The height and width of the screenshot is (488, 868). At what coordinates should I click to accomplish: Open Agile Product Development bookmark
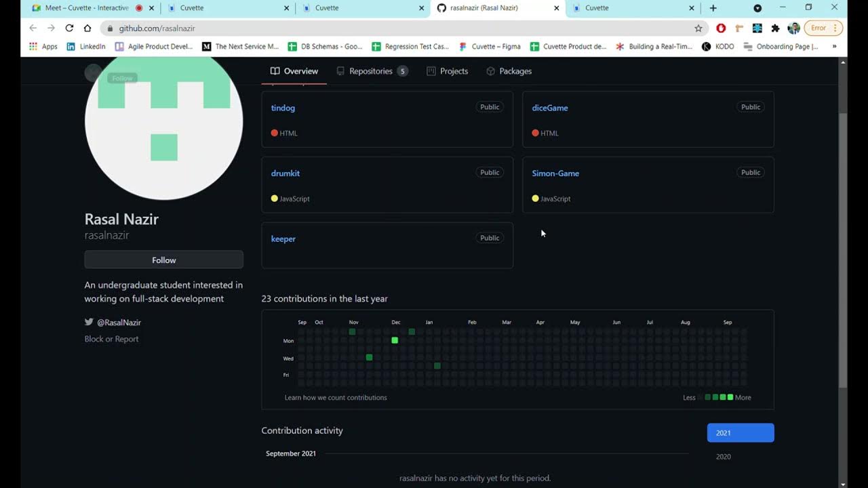(x=154, y=47)
